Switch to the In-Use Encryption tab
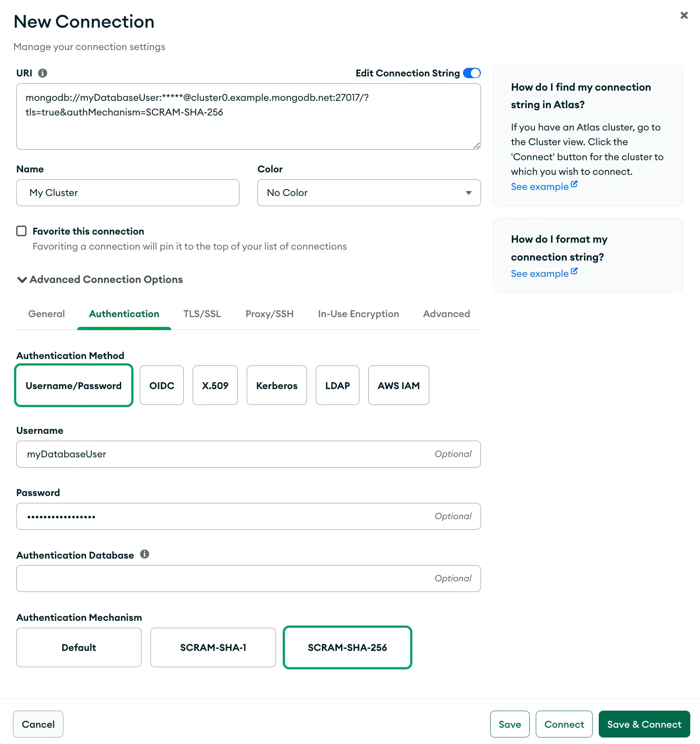This screenshot has height=744, width=700. [x=358, y=314]
